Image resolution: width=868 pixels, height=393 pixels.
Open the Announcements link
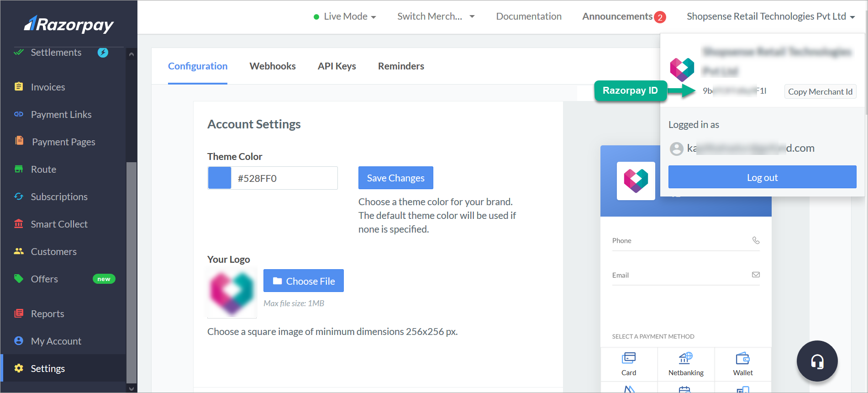[x=617, y=16]
